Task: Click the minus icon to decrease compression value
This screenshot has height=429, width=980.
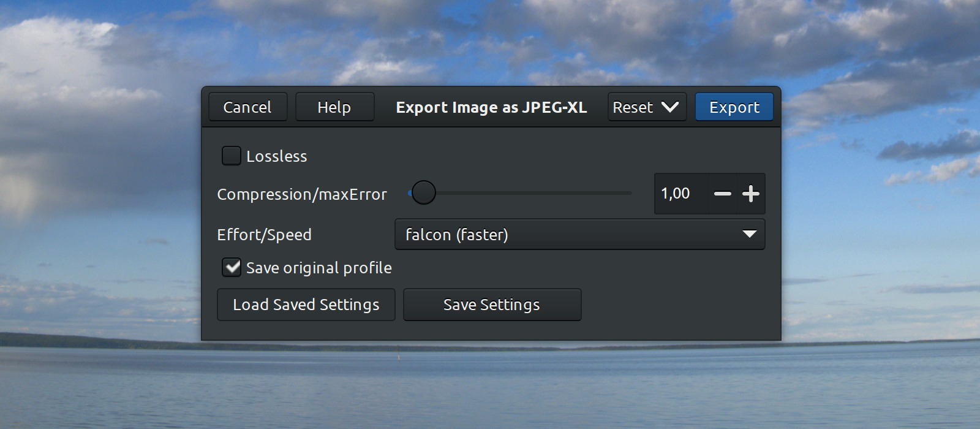Action: 723,194
